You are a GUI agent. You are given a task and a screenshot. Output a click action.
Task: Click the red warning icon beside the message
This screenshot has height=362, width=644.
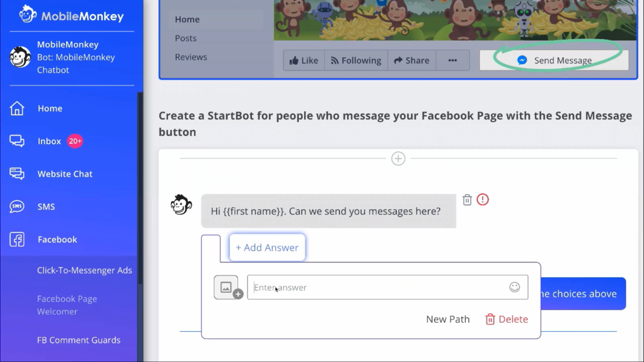click(483, 200)
